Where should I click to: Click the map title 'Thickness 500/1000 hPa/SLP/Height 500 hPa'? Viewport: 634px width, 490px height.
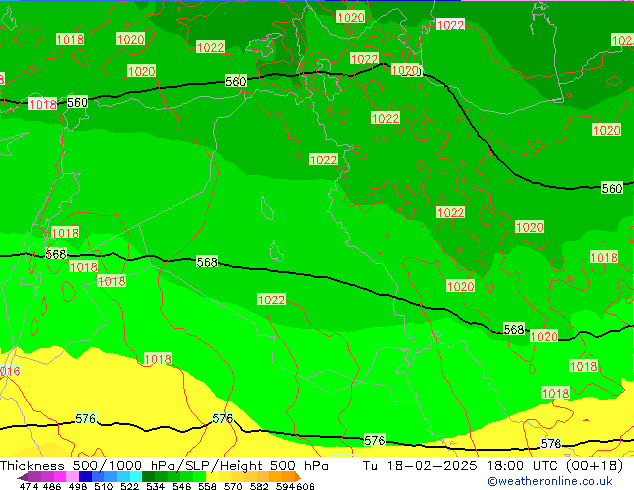[164, 466]
